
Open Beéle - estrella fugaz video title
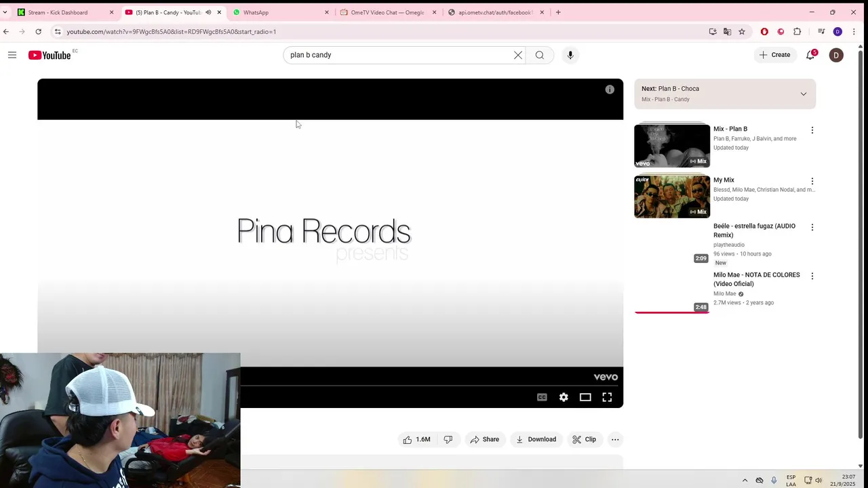(x=754, y=230)
